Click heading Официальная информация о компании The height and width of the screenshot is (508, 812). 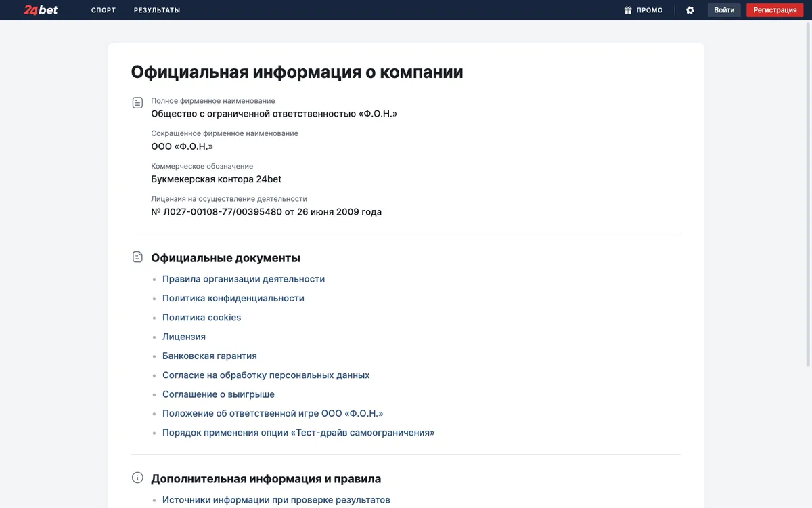click(x=297, y=72)
